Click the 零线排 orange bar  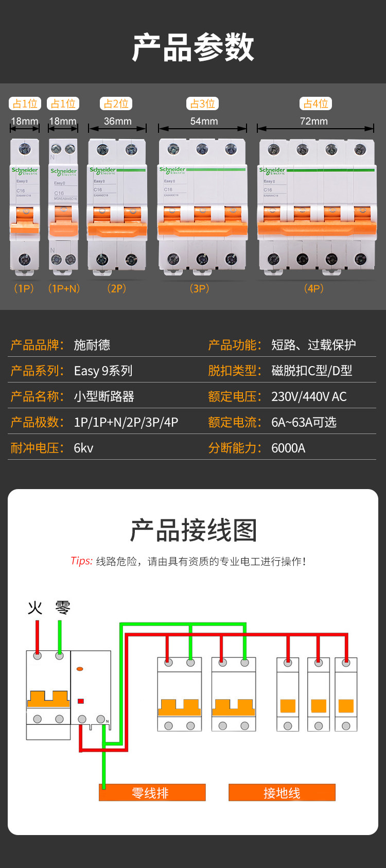tap(152, 792)
